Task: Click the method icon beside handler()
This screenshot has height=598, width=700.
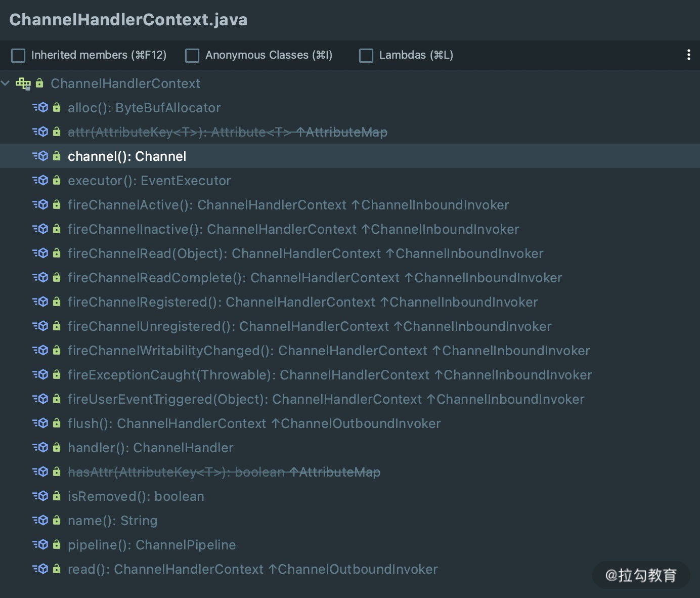Action: pyautogui.click(x=40, y=448)
